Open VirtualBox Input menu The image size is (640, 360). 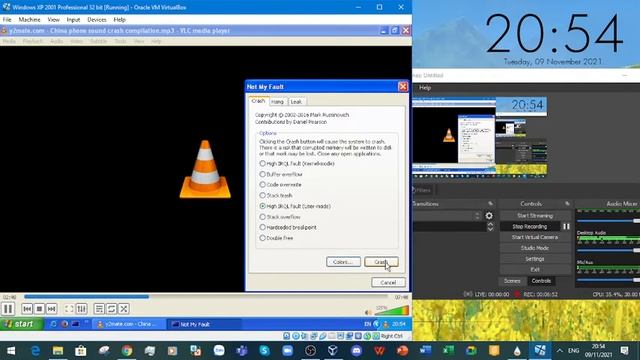pos(73,20)
